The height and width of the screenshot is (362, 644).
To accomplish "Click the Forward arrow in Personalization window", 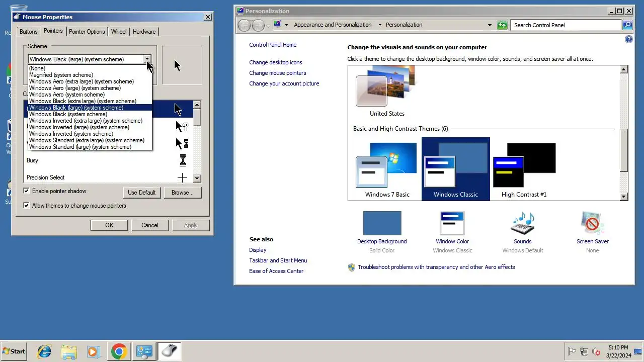I will coord(258,25).
